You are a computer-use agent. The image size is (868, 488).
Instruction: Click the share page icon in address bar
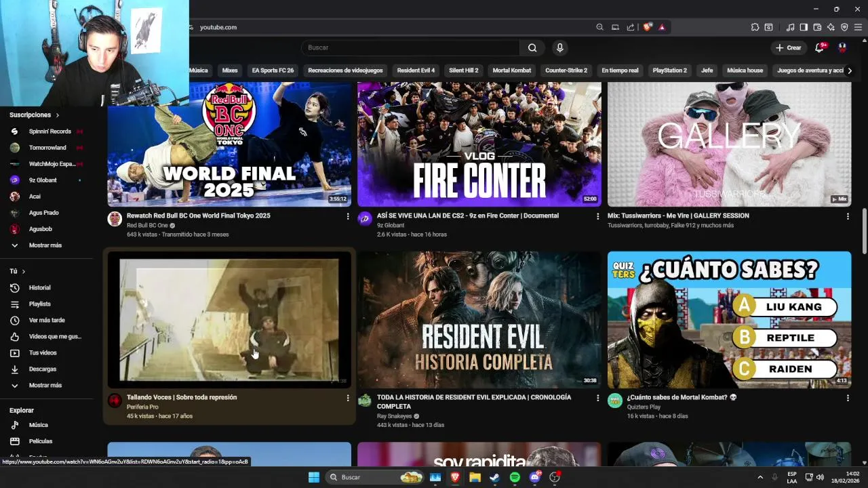(x=631, y=27)
